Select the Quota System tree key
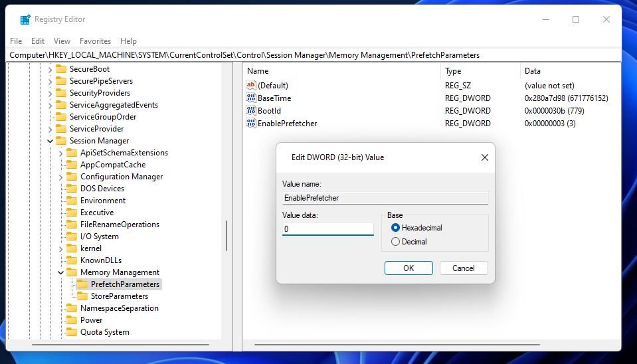The height and width of the screenshot is (364, 637). coord(105,332)
